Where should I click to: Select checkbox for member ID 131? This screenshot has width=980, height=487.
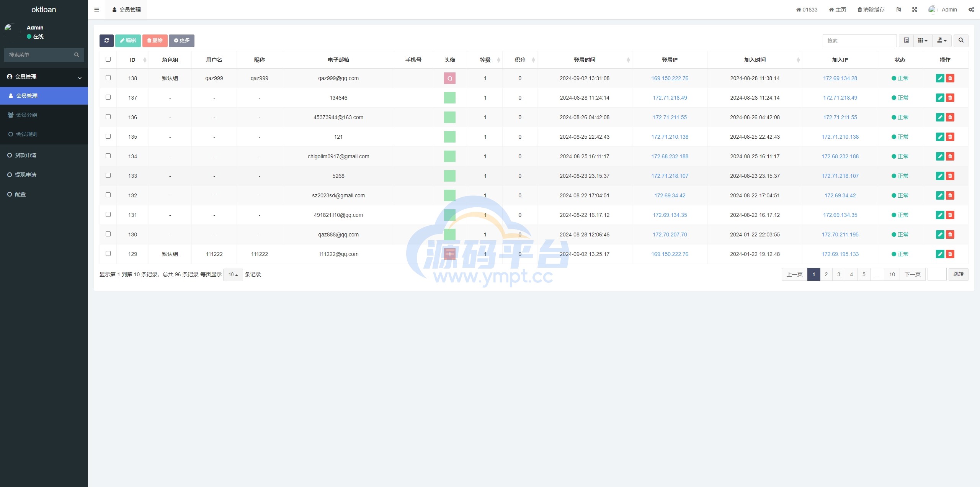point(108,215)
